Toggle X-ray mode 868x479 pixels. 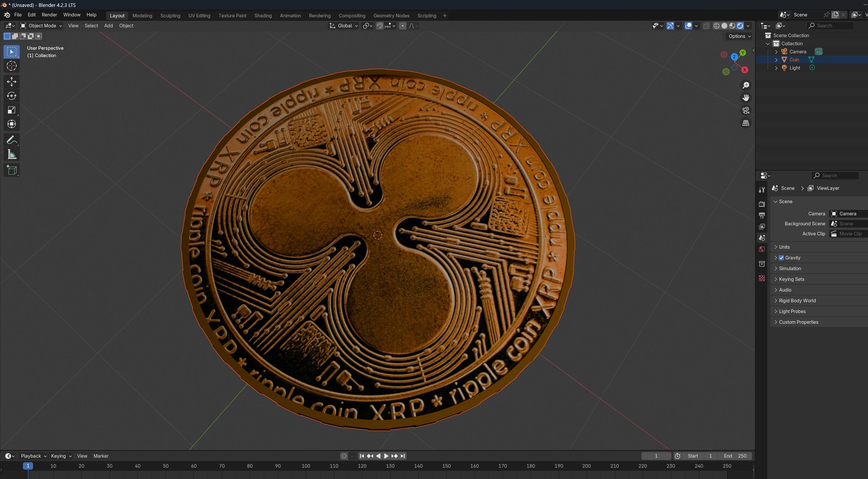tap(706, 26)
